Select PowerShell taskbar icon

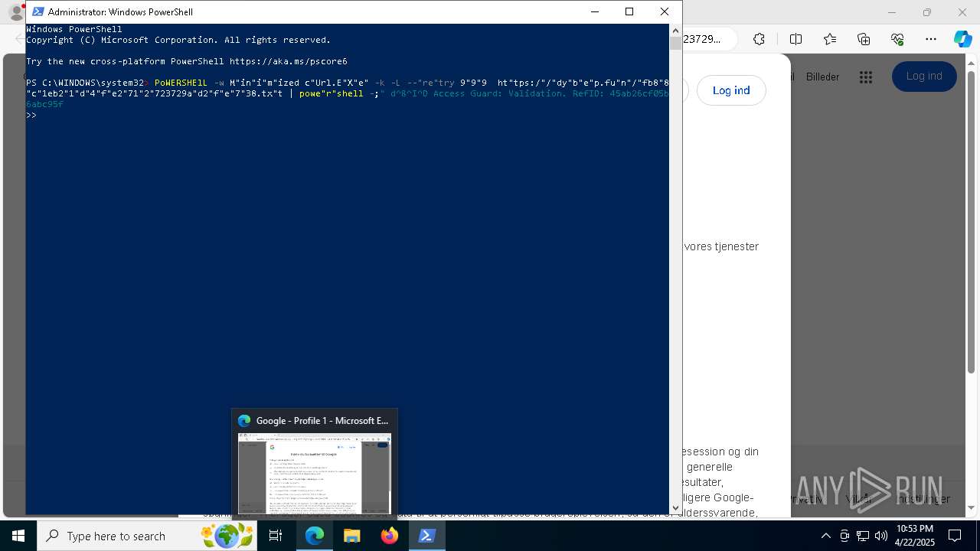(x=427, y=536)
